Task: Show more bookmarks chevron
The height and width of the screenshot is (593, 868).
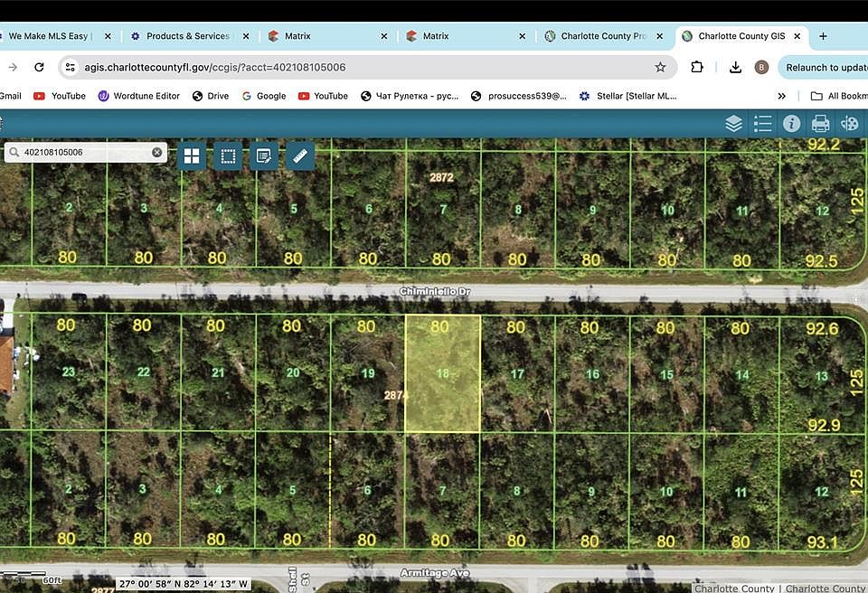Action: click(781, 96)
